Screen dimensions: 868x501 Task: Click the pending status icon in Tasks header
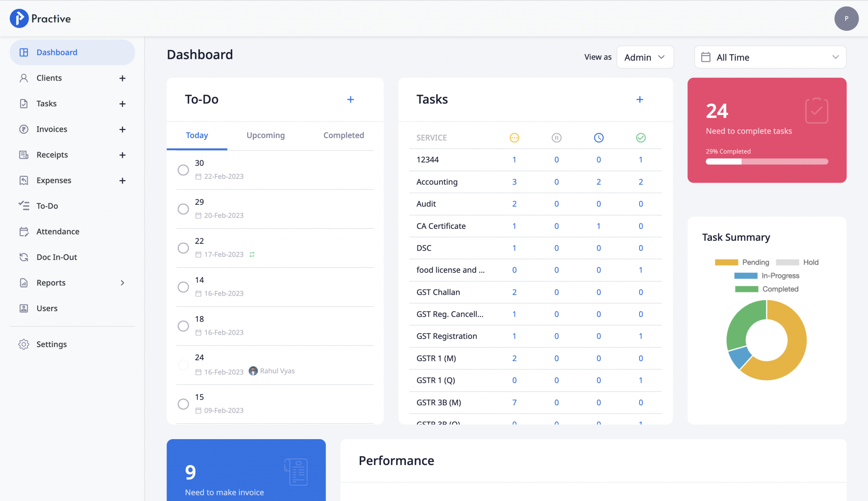pyautogui.click(x=514, y=138)
